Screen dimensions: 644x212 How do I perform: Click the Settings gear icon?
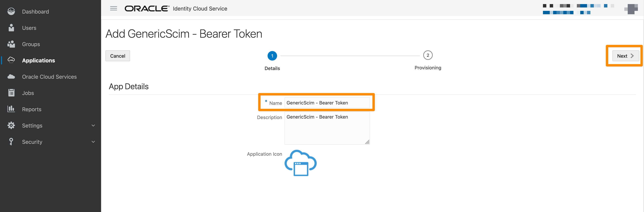[x=11, y=125]
